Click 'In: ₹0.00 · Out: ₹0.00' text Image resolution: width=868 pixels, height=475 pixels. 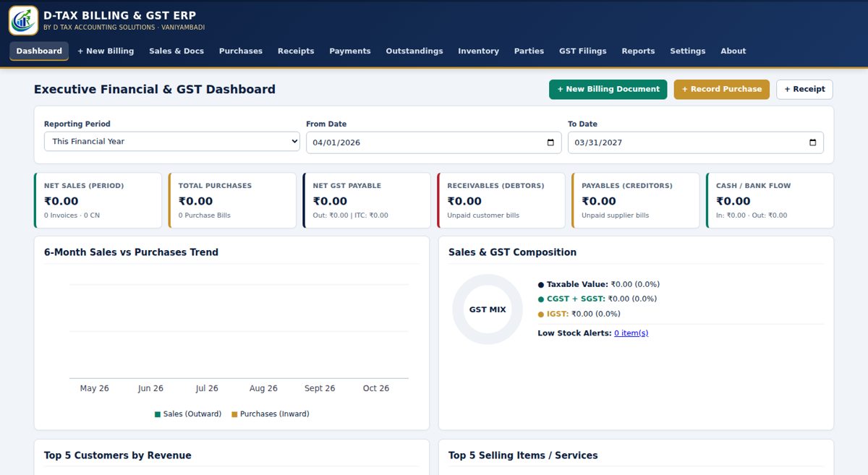point(752,215)
